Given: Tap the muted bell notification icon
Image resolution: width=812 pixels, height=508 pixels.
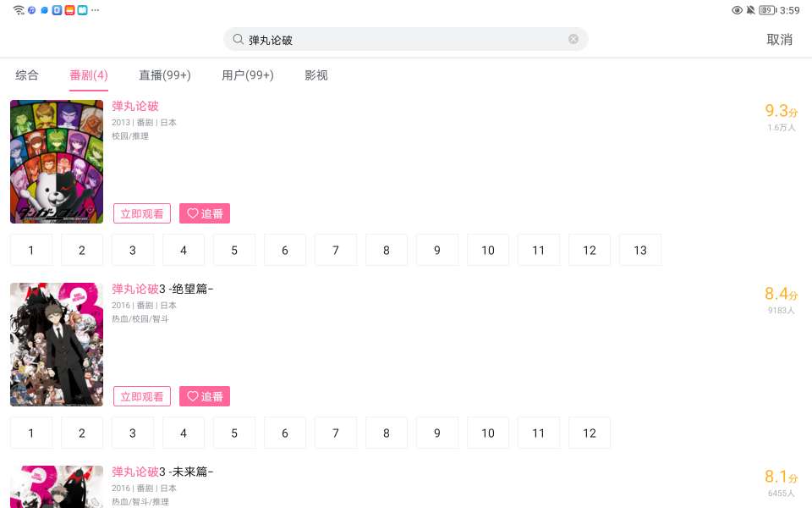Looking at the screenshot, I should pos(750,10).
